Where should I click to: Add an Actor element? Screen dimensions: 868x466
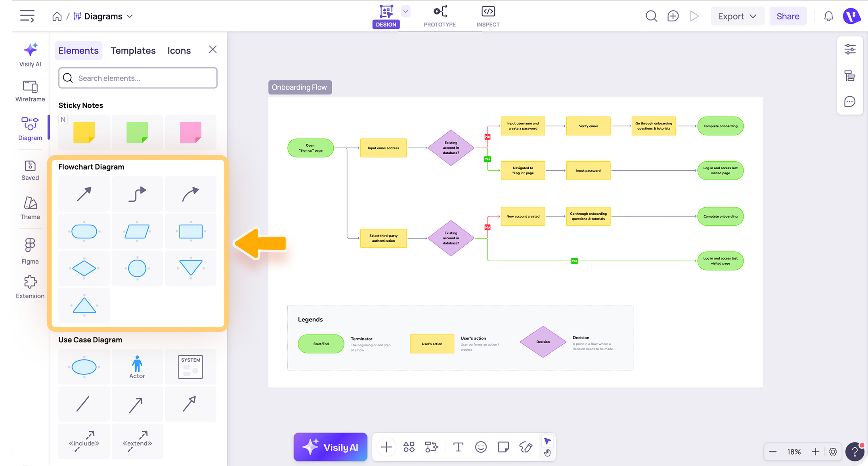coord(137,367)
